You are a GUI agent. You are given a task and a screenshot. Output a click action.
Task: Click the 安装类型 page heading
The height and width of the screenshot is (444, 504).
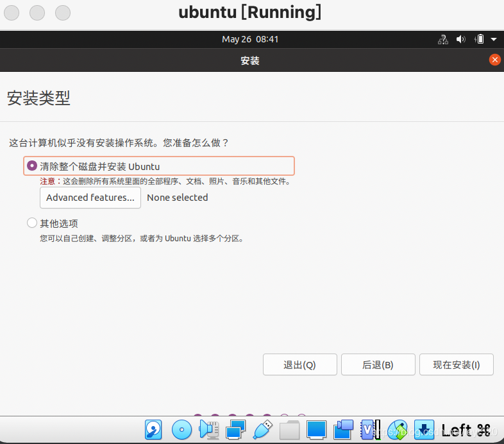(38, 98)
